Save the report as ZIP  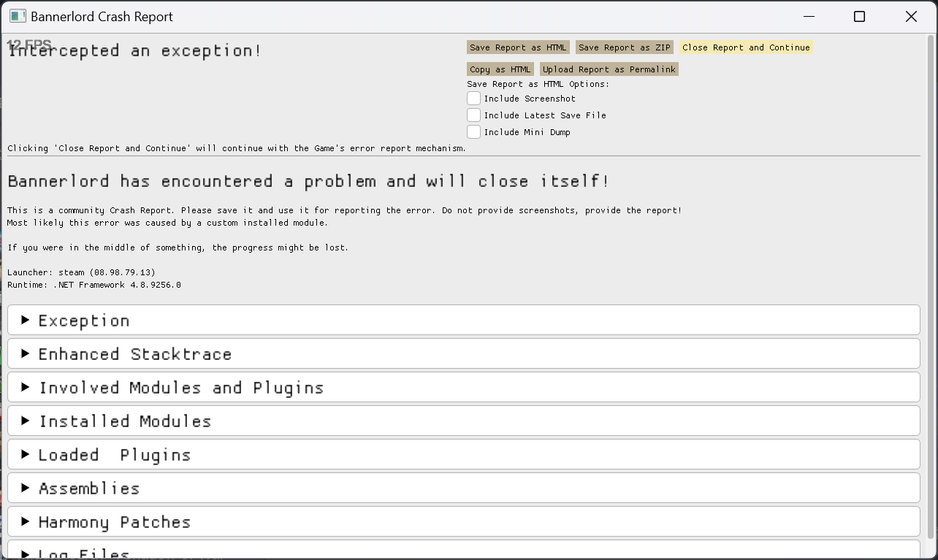[x=625, y=47]
